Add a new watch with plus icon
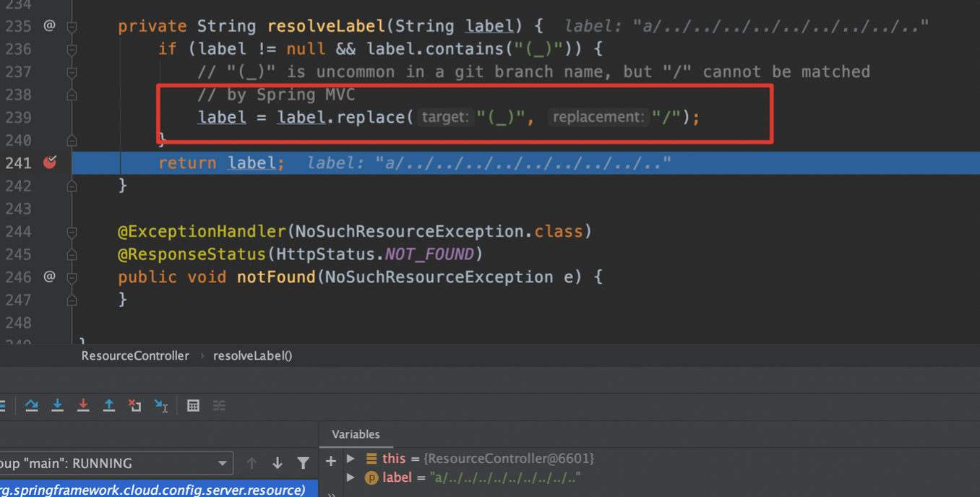 [331, 460]
